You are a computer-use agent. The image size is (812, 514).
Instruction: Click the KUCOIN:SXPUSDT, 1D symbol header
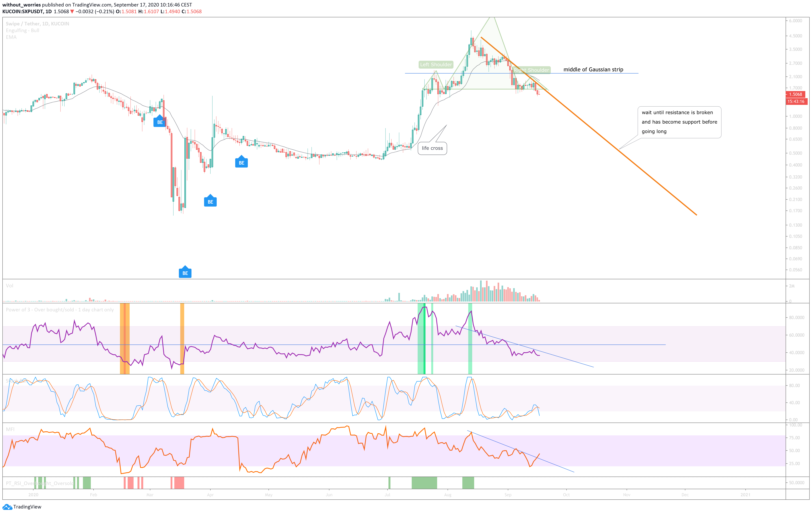tap(27, 11)
